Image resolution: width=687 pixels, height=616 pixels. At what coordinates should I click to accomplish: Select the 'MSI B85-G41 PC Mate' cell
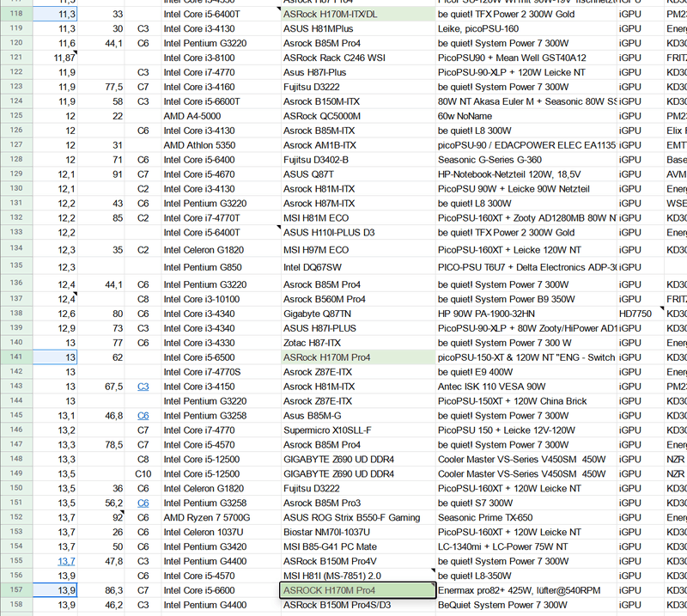[x=358, y=546]
